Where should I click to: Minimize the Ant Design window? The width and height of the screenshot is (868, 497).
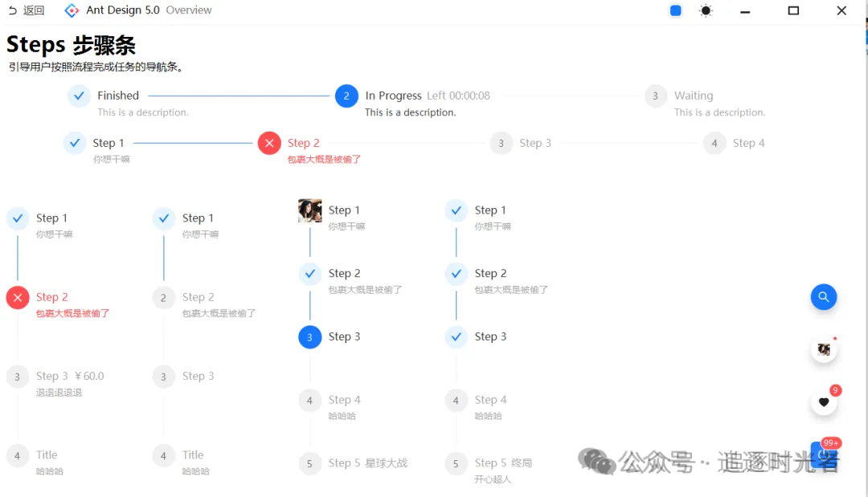[x=745, y=10]
